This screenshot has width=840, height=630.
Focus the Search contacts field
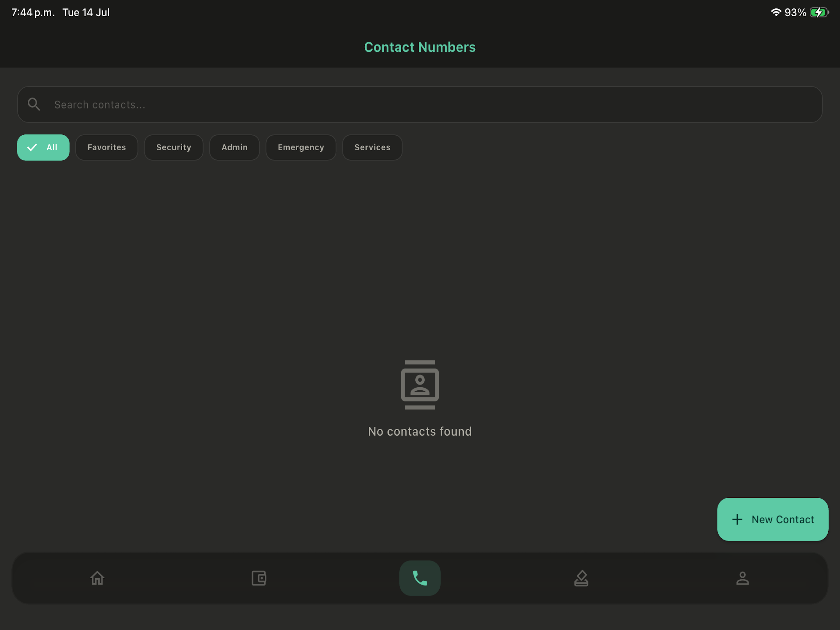click(x=420, y=105)
